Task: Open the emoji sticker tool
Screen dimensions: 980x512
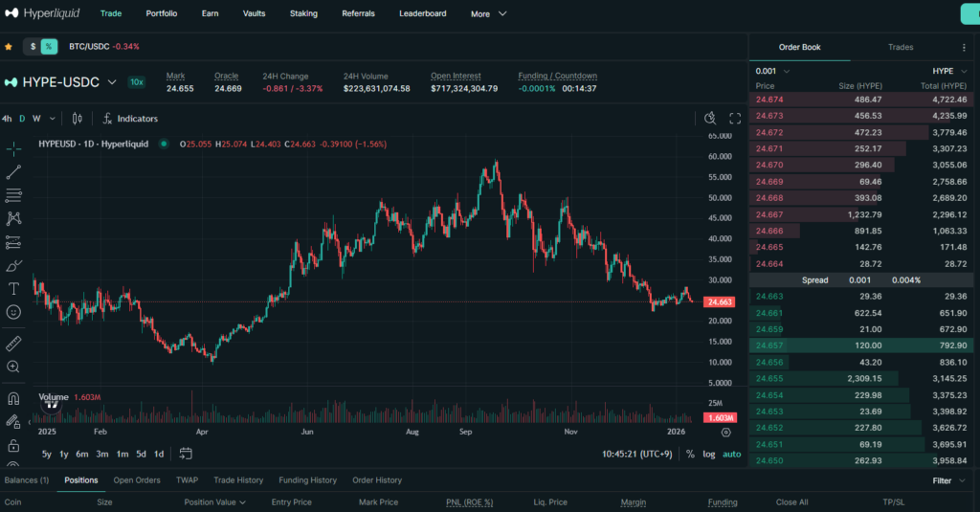Action: (x=13, y=312)
